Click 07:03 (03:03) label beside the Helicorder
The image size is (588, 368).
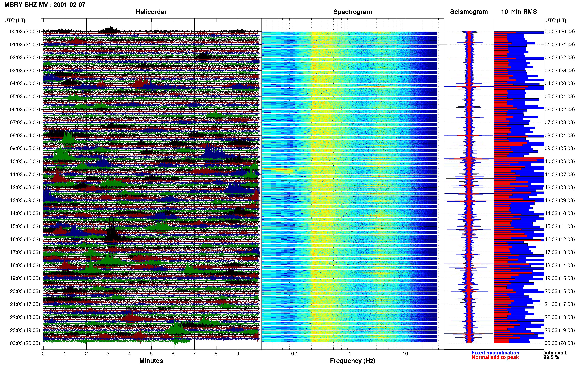(x=25, y=122)
